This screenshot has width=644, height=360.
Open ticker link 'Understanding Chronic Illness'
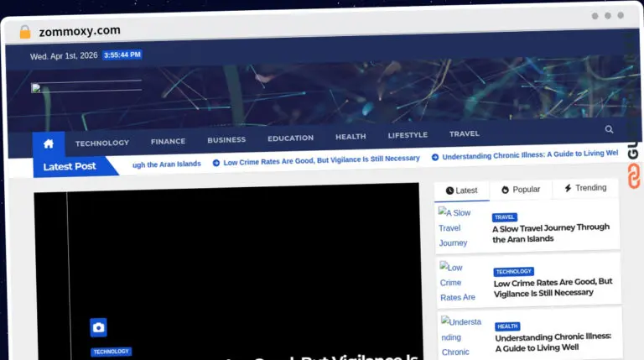click(x=530, y=154)
